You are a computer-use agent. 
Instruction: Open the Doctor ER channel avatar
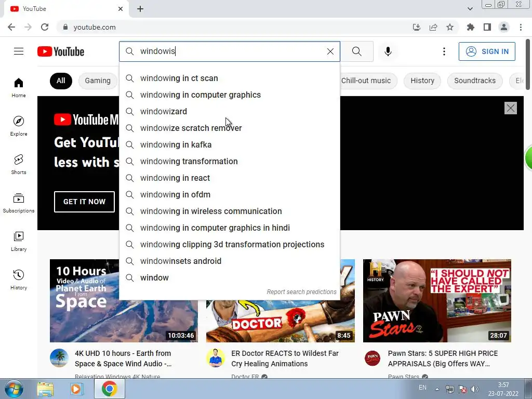pos(216,358)
